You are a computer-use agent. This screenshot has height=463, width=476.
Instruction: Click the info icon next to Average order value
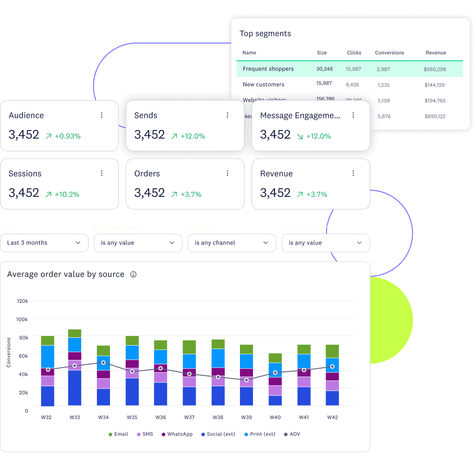point(133,274)
